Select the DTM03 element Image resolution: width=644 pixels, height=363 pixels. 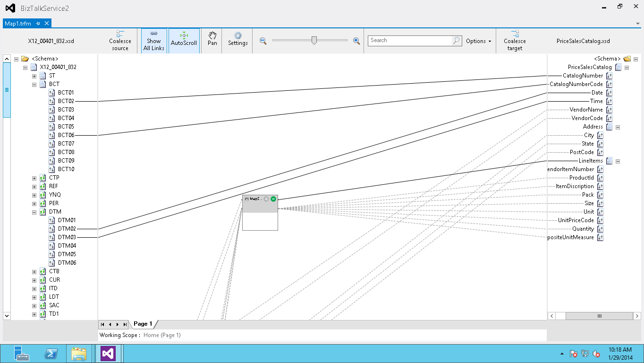point(67,237)
